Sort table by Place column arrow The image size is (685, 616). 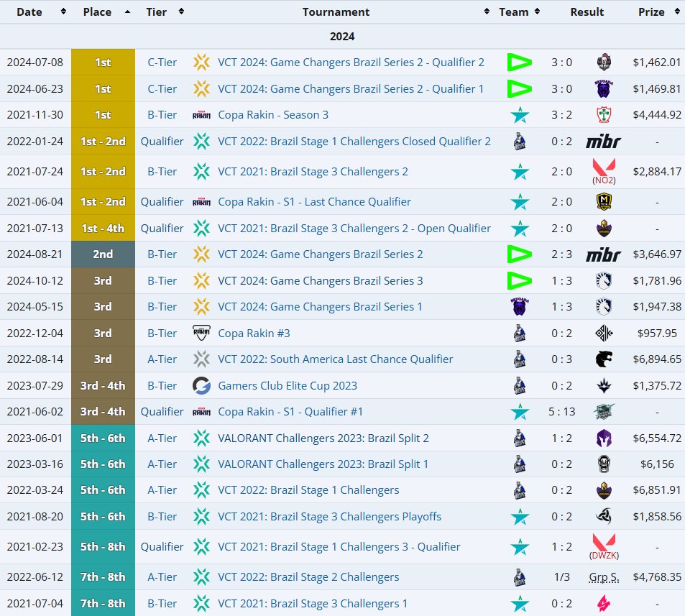[x=127, y=12]
